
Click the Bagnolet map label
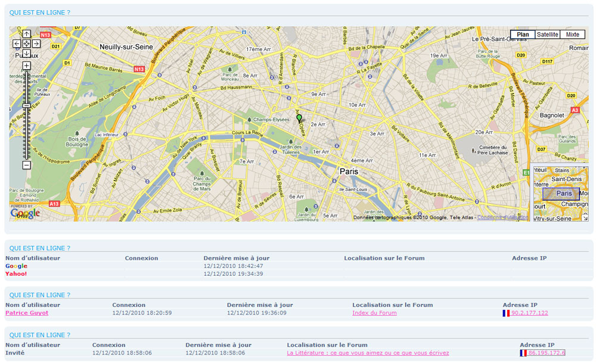[552, 115]
